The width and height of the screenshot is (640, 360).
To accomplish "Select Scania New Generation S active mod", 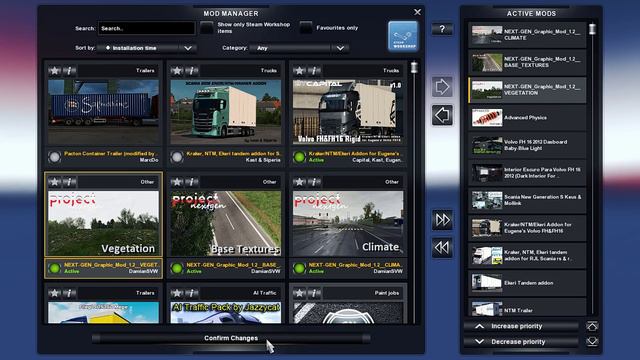I will pos(527,200).
